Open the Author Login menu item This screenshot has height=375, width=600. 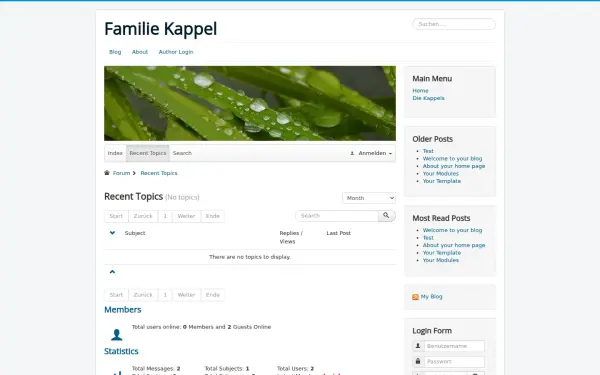click(176, 52)
